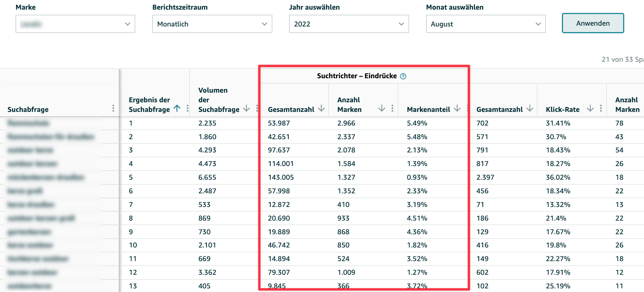Open the Jahr auswählen 2022 dropdown
This screenshot has height=292, width=644.
pos(349,24)
